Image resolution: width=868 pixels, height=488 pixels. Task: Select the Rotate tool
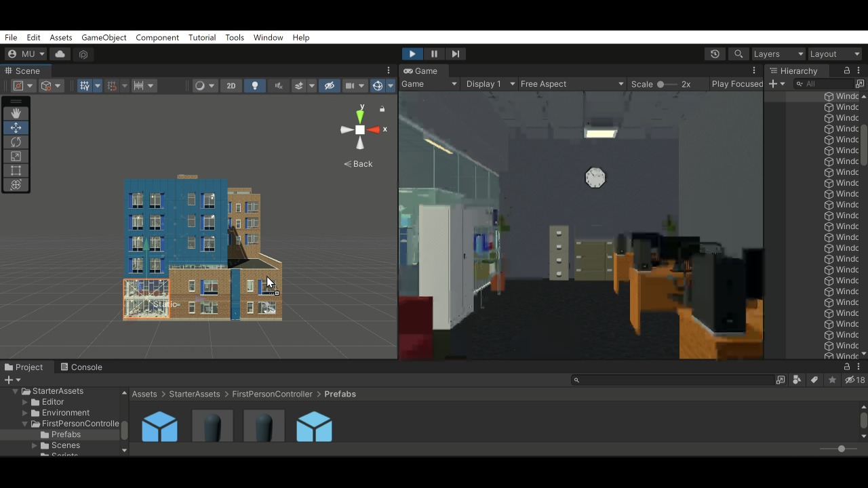tap(16, 142)
